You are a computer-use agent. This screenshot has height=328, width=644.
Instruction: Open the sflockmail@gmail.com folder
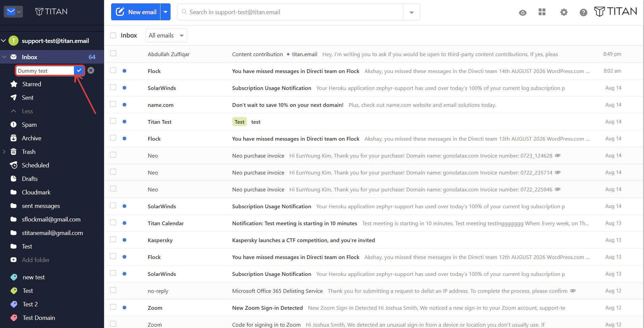51,219
